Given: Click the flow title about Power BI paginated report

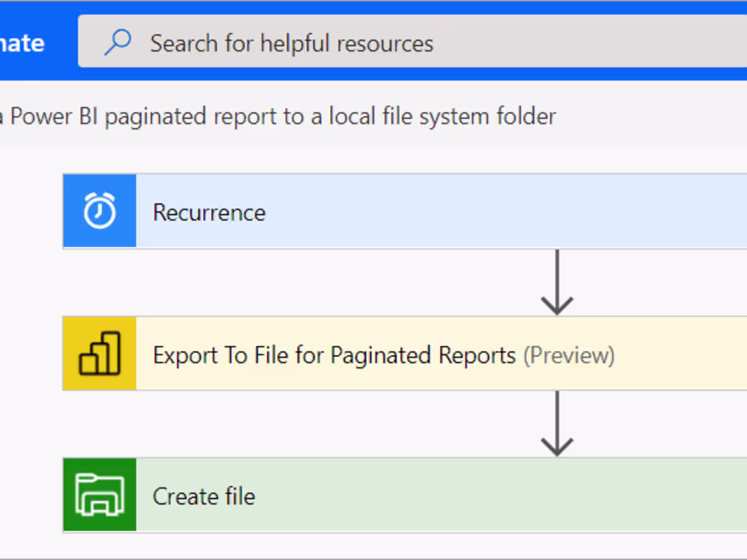Looking at the screenshot, I should pyautogui.click(x=278, y=116).
